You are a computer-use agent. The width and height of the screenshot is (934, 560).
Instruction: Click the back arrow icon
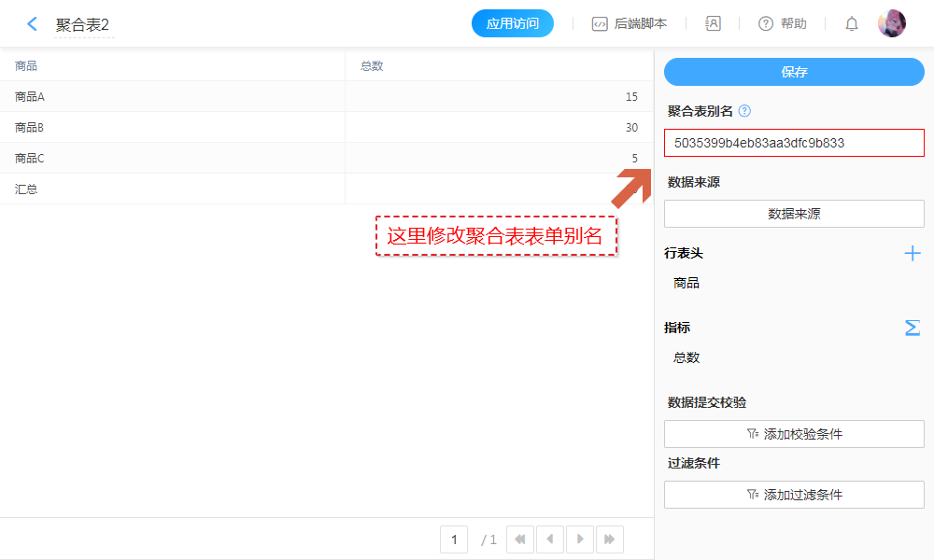point(32,24)
